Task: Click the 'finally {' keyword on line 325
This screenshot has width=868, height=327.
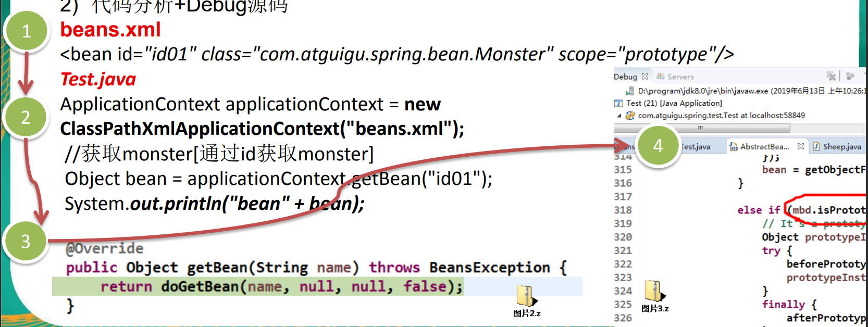Action: click(789, 305)
